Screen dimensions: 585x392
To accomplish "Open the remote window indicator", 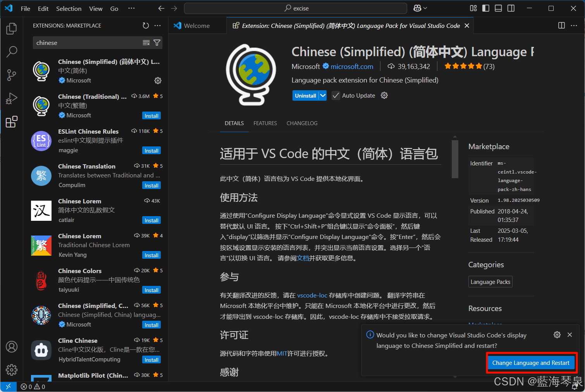I will pyautogui.click(x=8, y=387).
